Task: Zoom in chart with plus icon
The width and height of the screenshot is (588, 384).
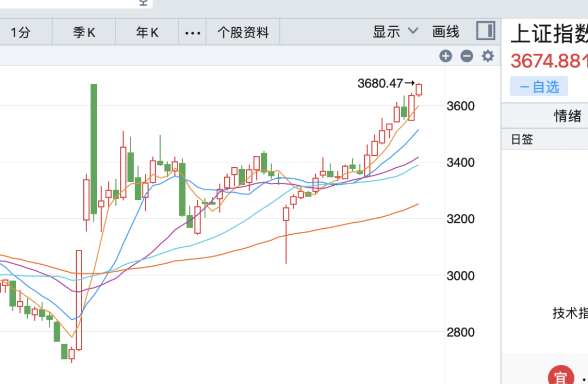Action: click(x=445, y=56)
